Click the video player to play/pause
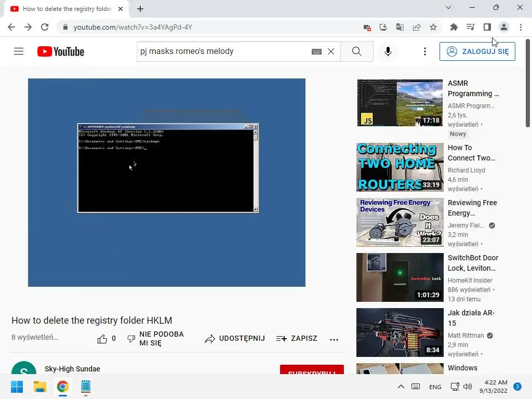 click(167, 182)
